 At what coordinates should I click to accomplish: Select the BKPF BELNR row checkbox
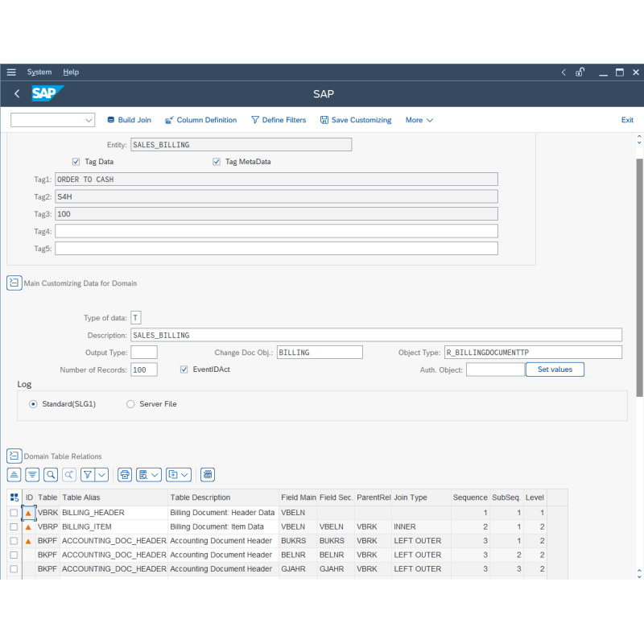pyautogui.click(x=14, y=555)
